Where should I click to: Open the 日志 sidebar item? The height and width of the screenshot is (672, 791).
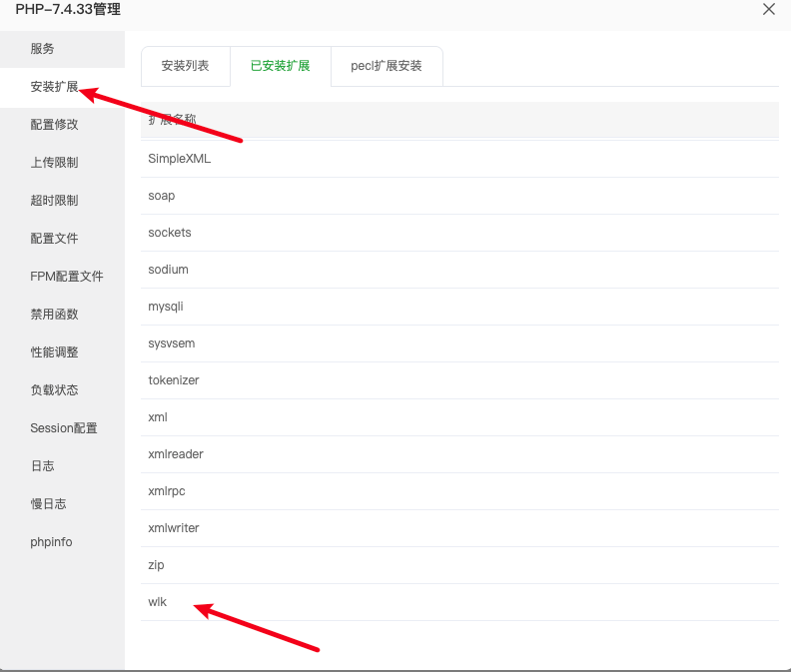pyautogui.click(x=43, y=466)
